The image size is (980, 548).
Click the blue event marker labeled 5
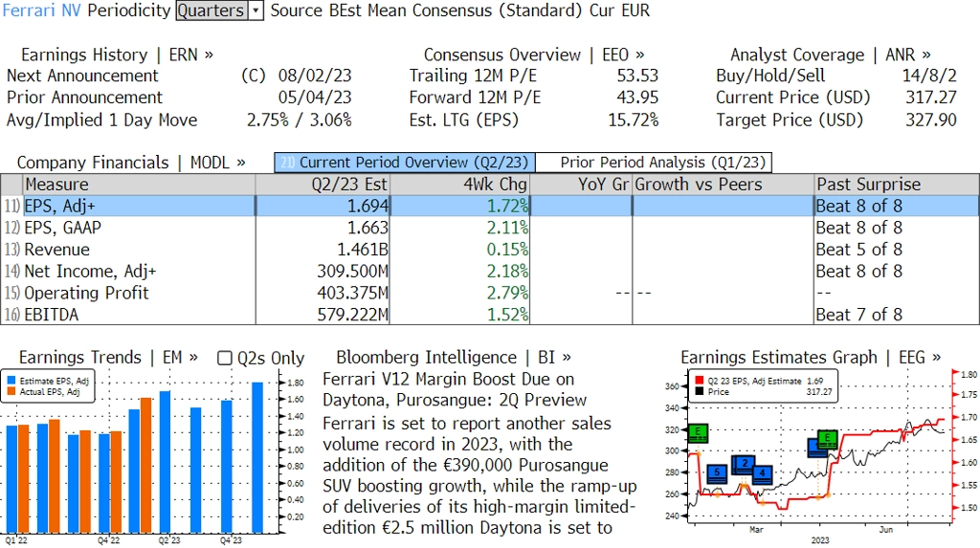(717, 473)
